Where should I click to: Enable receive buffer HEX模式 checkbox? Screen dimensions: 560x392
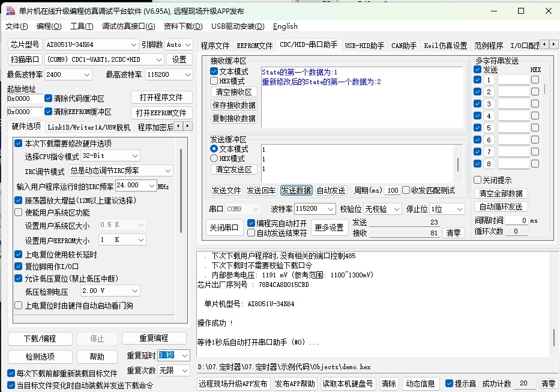(214, 81)
